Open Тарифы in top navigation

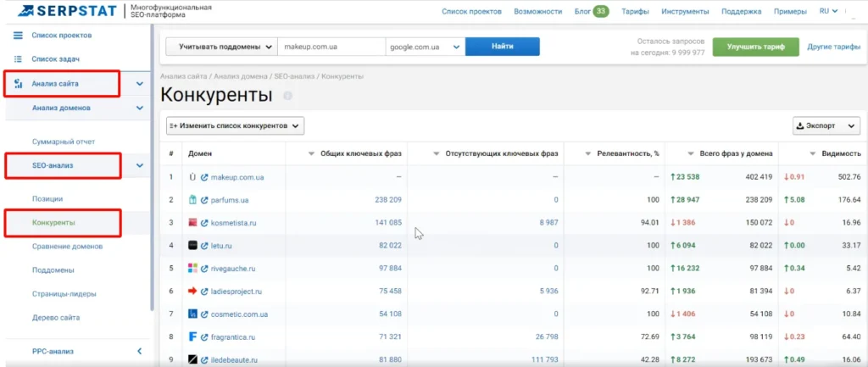point(635,11)
